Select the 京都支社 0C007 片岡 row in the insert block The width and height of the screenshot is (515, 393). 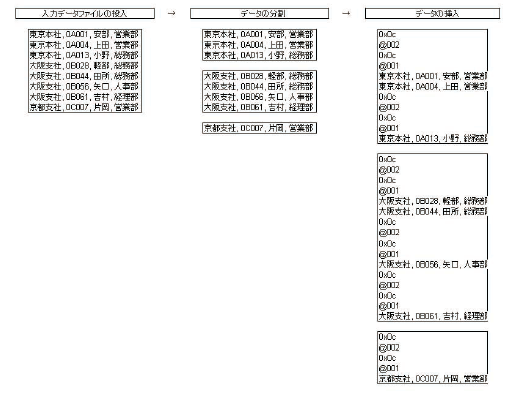[433, 379]
